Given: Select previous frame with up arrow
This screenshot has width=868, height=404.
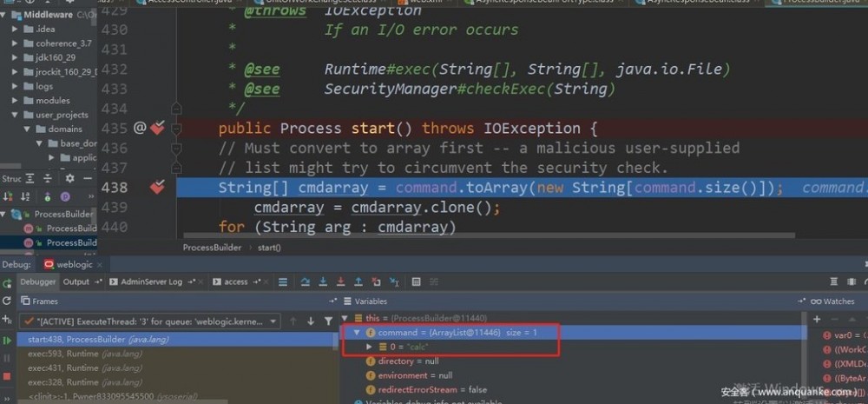Looking at the screenshot, I should click(293, 321).
